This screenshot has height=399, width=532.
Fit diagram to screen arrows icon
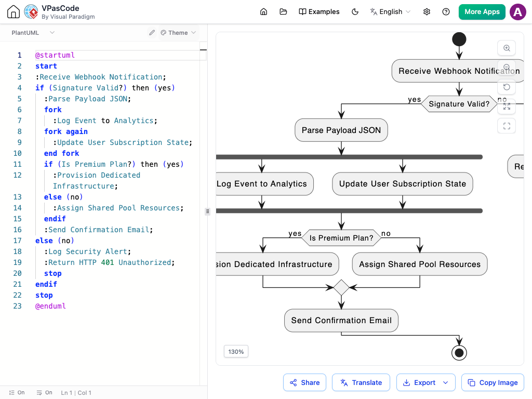(x=507, y=107)
